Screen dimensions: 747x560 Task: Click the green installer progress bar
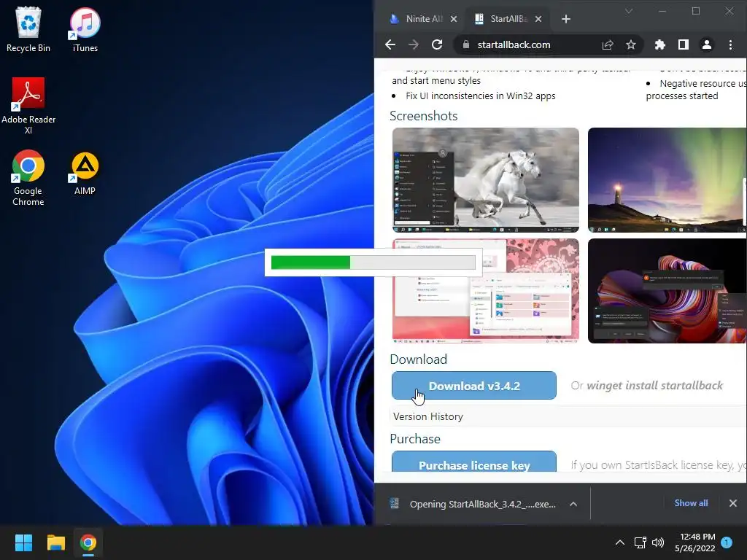click(373, 262)
